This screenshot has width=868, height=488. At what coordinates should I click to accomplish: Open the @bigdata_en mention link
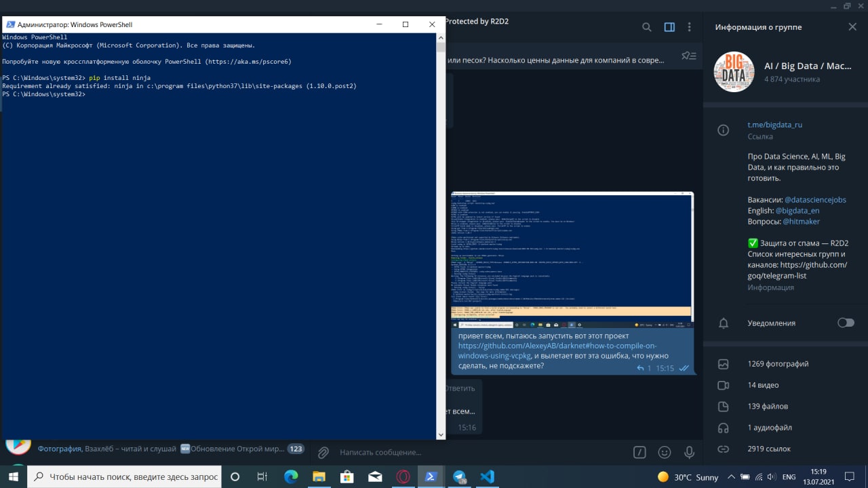[797, 211]
